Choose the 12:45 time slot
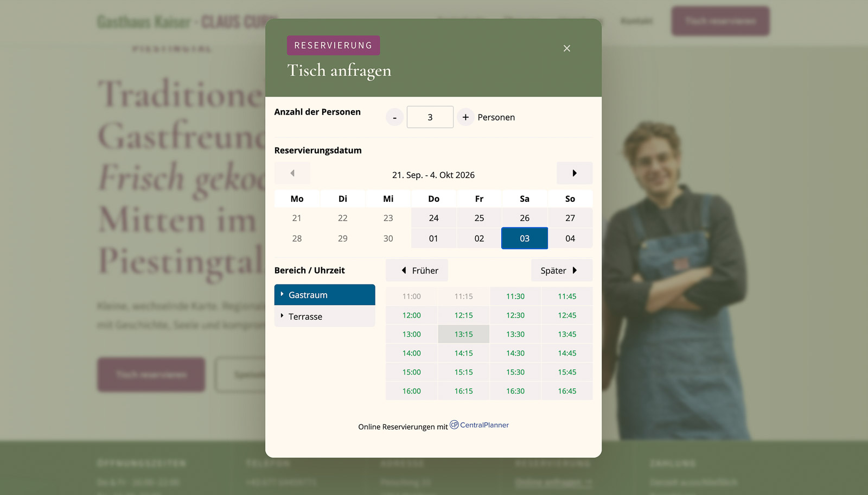The width and height of the screenshot is (868, 495). pyautogui.click(x=567, y=315)
